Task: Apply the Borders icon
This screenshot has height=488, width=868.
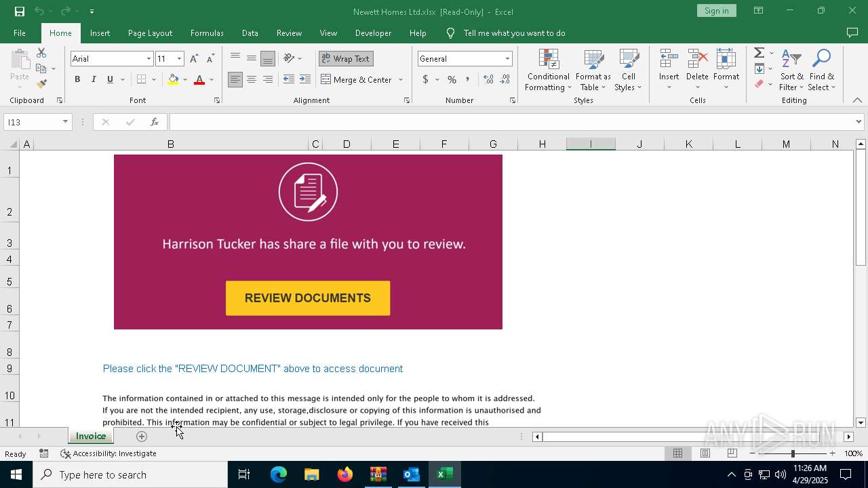Action: (141, 79)
